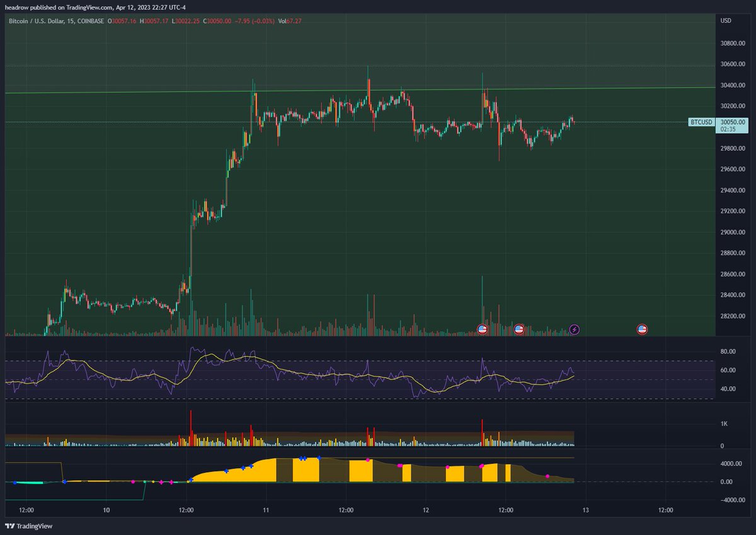Image resolution: width=756 pixels, height=535 pixels.
Task: Click the RSI 40.00 axis label
Action: click(728, 389)
